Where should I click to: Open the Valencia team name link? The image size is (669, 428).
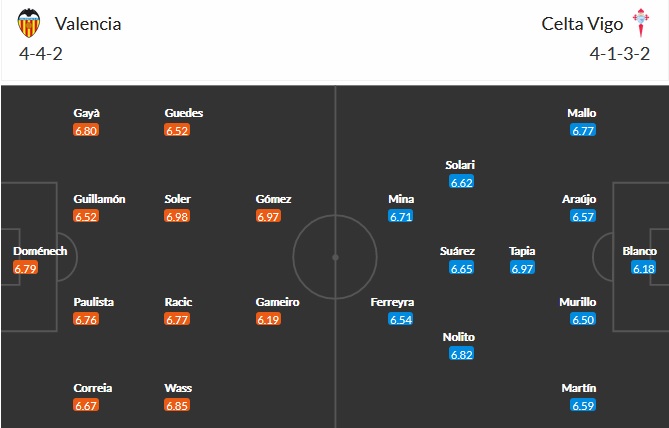coord(88,23)
